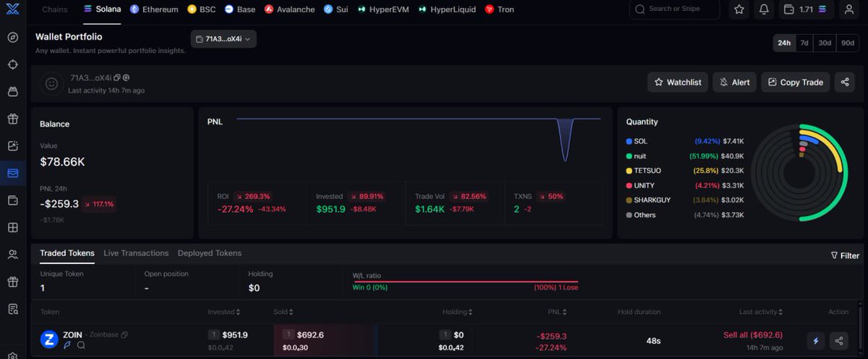This screenshot has width=868, height=359.
Task: Select the highlighted wallet portfolio sidebar icon
Action: coord(12,173)
